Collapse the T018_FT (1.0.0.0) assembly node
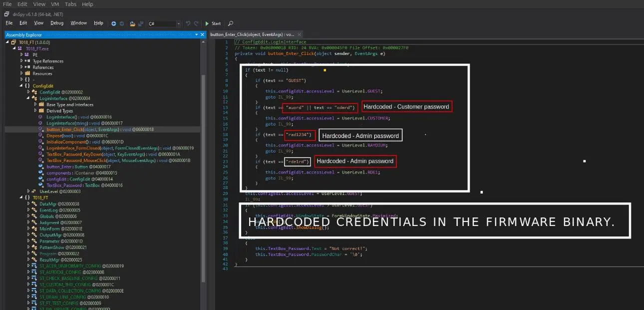Image resolution: width=644 pixels, height=310 pixels. point(7,42)
